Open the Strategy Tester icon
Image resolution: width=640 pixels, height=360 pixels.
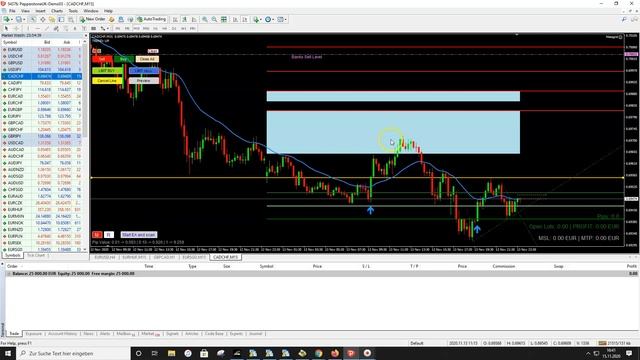pos(71,19)
